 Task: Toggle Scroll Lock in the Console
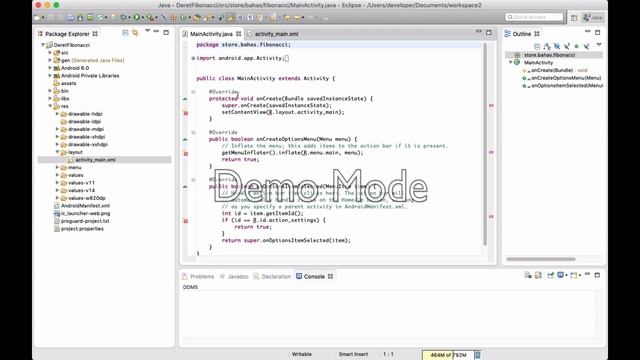pos(538,276)
